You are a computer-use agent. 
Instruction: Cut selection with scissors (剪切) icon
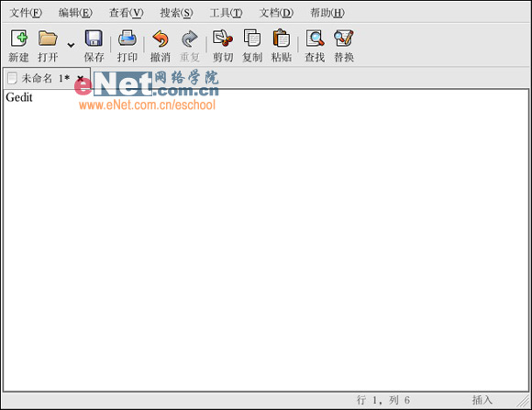(x=223, y=38)
